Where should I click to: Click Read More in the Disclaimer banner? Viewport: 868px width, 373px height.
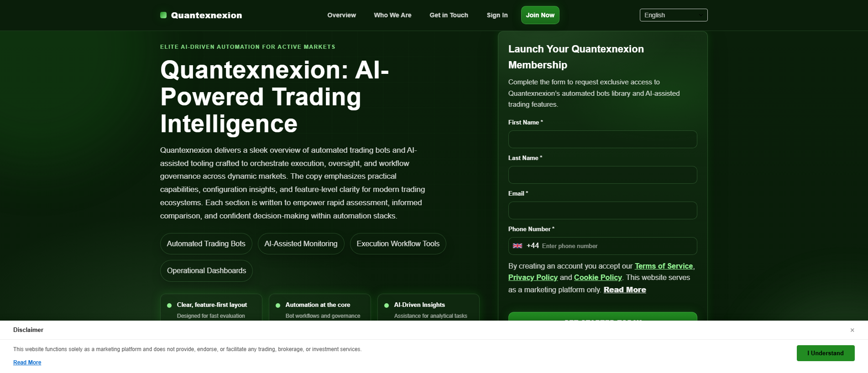point(27,363)
